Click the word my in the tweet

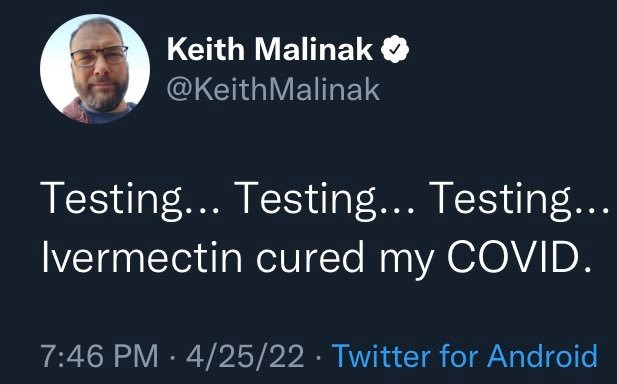[407, 261]
